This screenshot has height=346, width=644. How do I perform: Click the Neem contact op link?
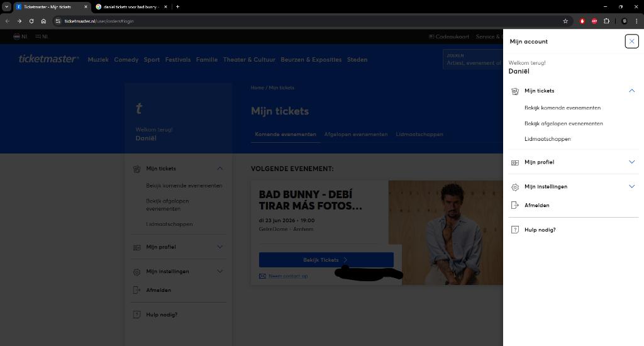(288, 276)
